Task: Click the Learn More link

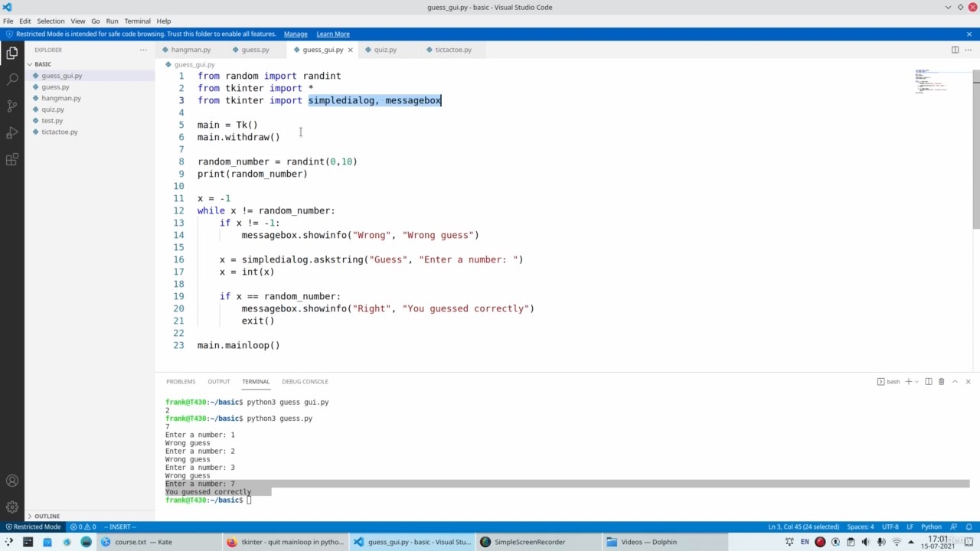Action: (x=333, y=34)
